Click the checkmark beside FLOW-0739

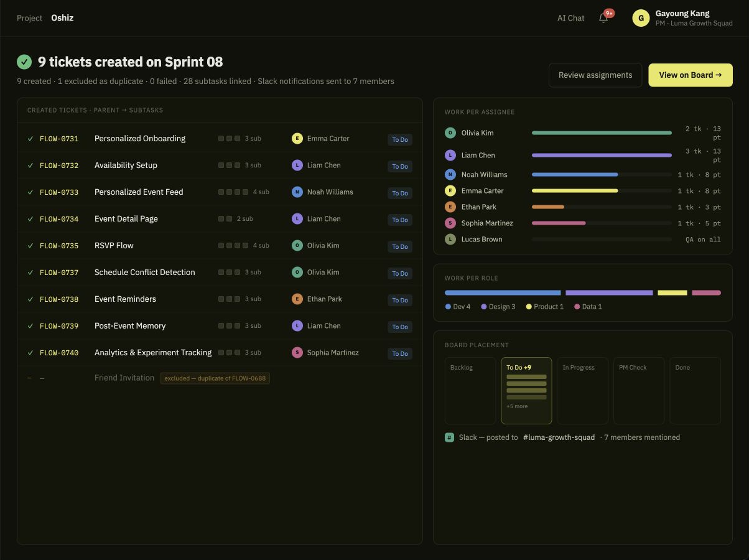pos(30,325)
